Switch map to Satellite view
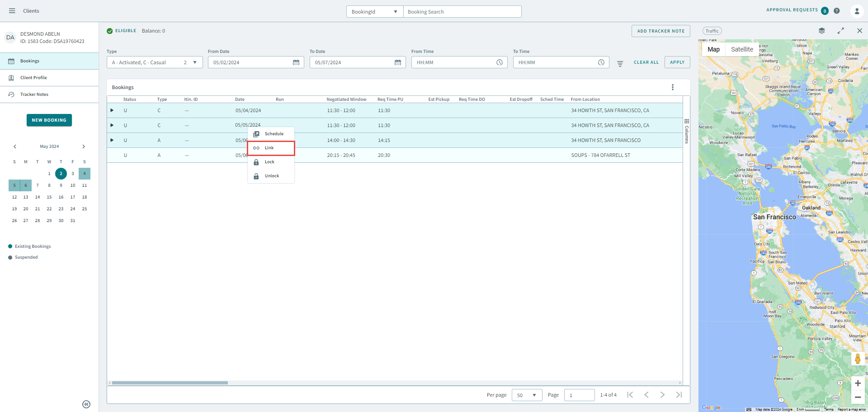Screen dimensions: 868x412 742,49
